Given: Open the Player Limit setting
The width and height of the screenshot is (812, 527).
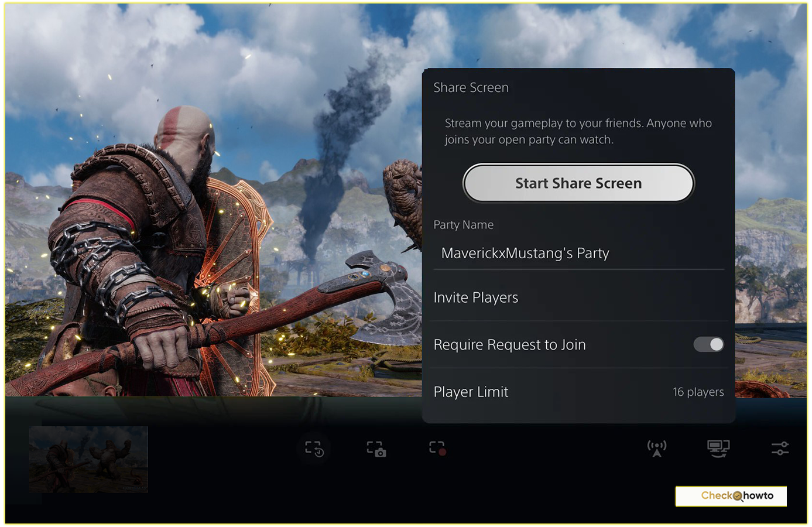Looking at the screenshot, I should 578,392.
